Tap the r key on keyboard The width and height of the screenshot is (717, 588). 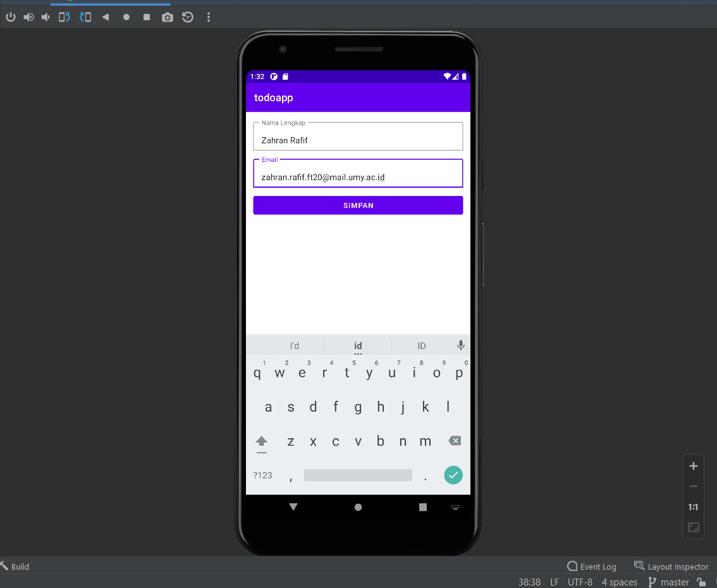[324, 372]
